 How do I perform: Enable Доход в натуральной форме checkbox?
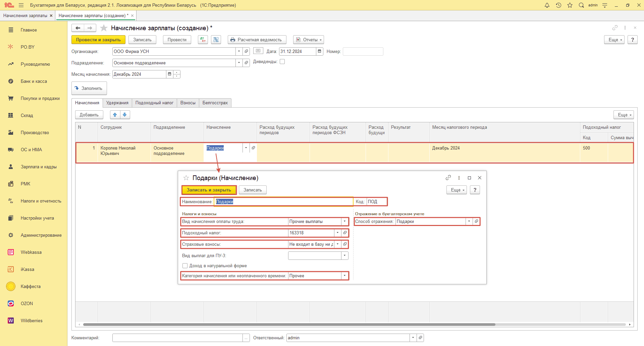pos(185,266)
